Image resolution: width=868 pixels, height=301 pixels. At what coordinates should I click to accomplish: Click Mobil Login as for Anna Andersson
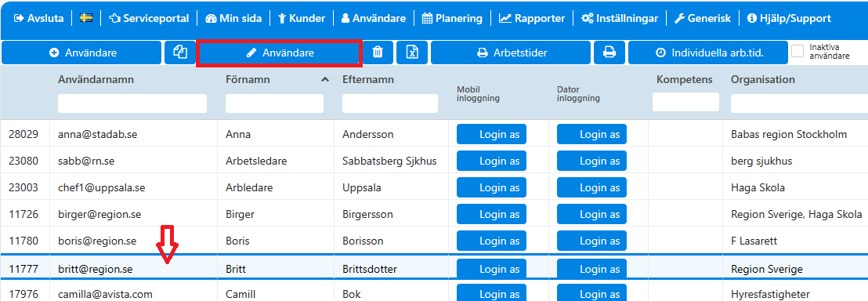point(491,135)
